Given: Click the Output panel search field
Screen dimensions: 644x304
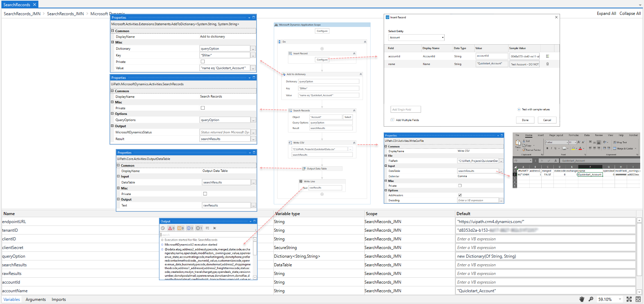Looking at the screenshot, I should [208, 235].
